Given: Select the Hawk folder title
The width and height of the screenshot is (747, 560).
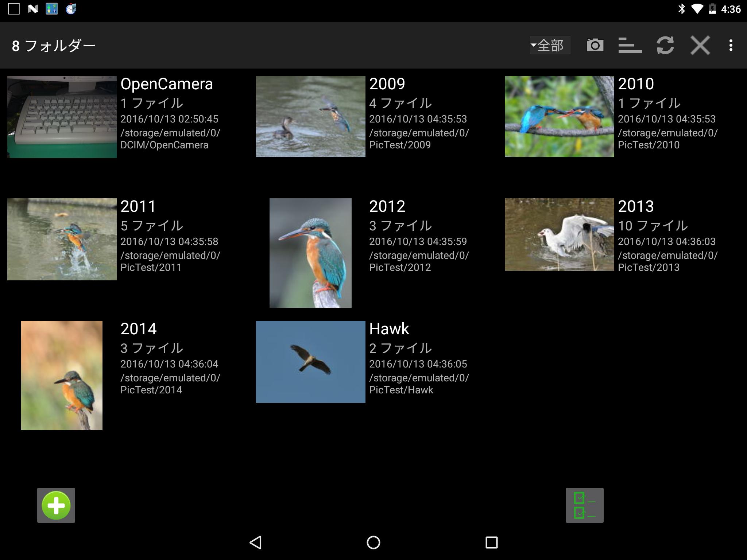Looking at the screenshot, I should (x=389, y=329).
